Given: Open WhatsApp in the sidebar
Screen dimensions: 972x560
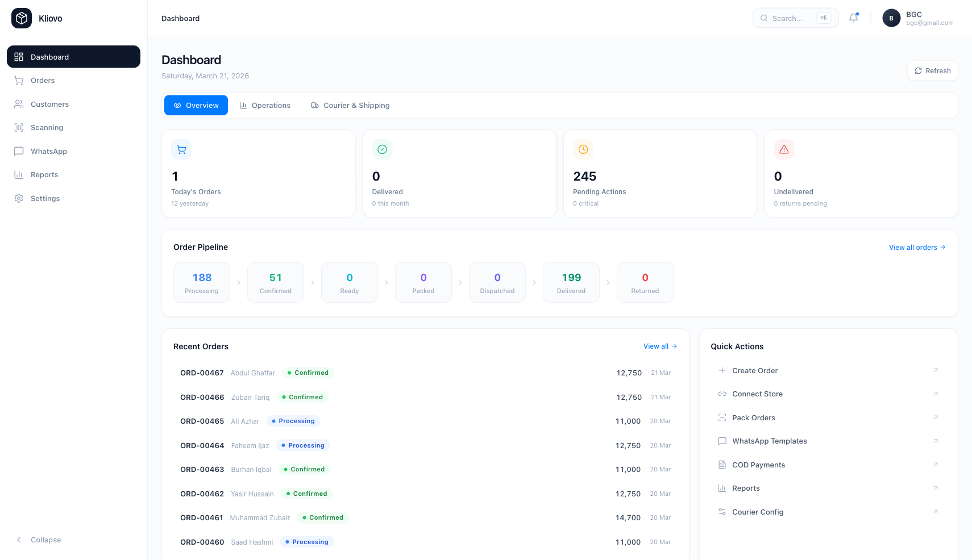Looking at the screenshot, I should tap(48, 152).
